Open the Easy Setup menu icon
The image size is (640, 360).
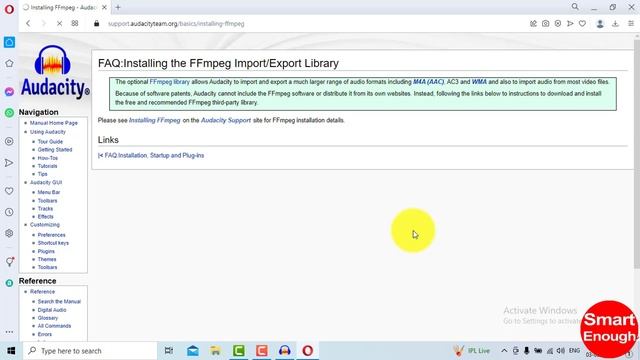point(631,24)
